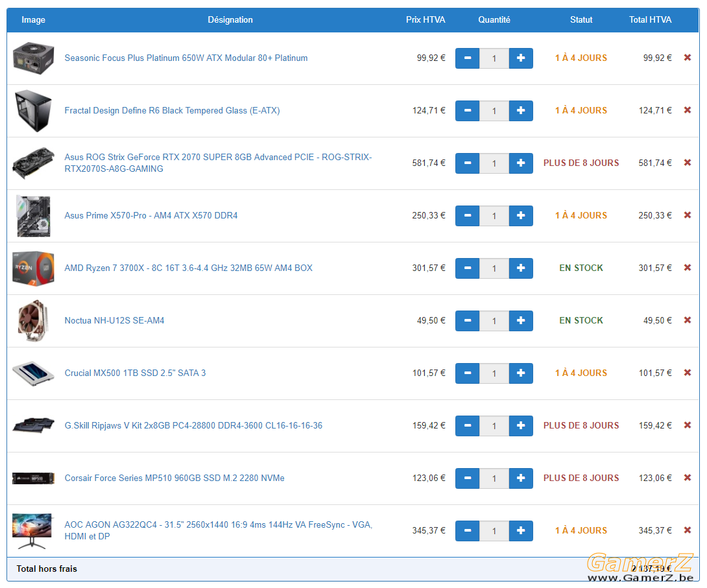
Task: Remove Asus Prime X570-Pro from cart
Action: pos(687,215)
